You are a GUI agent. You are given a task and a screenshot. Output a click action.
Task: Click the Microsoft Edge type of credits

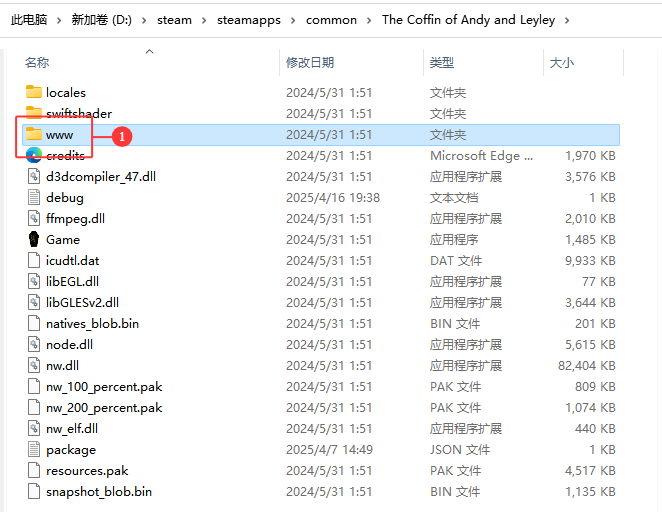tap(481, 156)
